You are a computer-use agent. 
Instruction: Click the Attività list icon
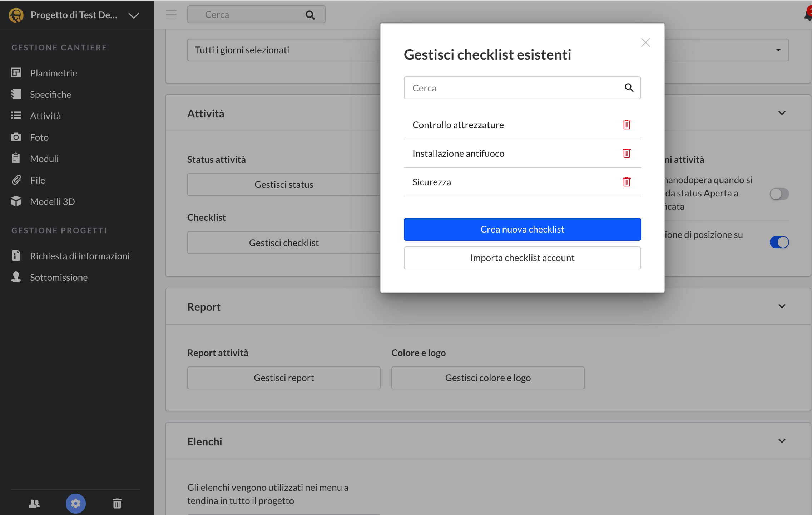(x=16, y=115)
